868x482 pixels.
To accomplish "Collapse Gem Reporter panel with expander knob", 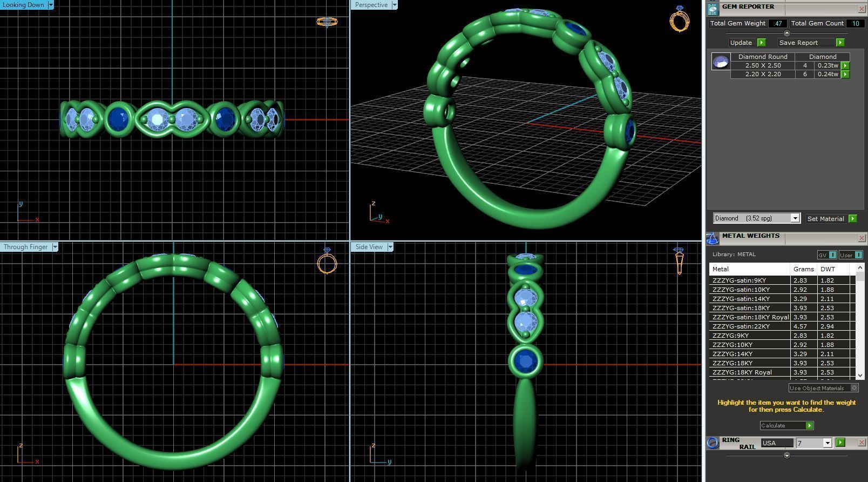I will coord(786,33).
